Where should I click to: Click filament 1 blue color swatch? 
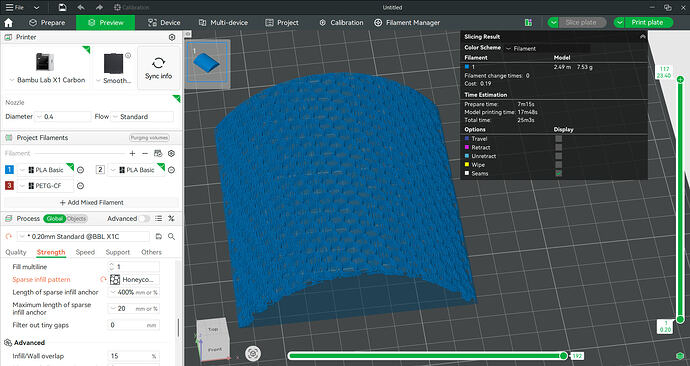click(9, 170)
